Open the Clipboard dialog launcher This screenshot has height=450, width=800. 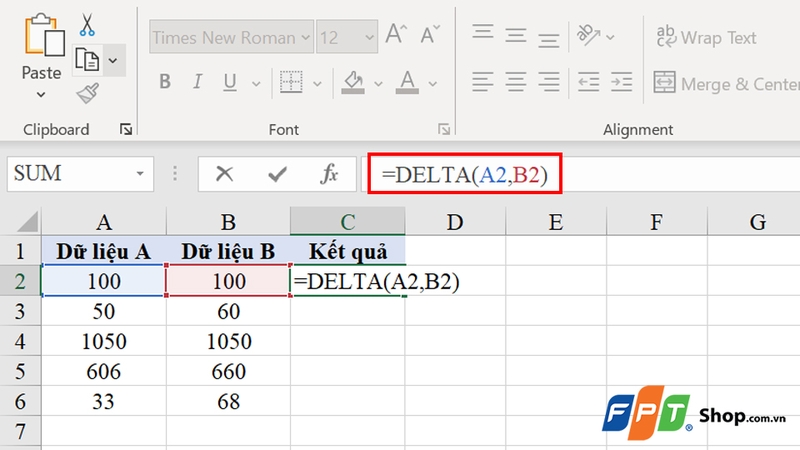click(x=126, y=130)
